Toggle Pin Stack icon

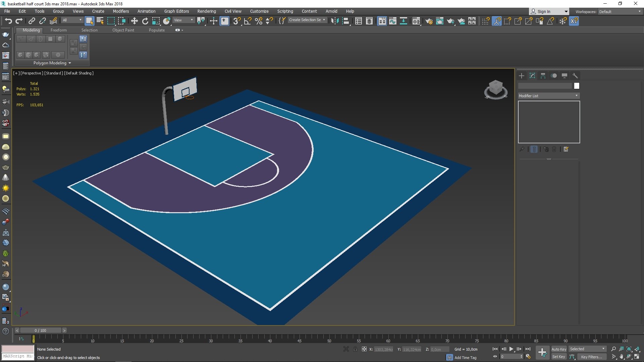[x=522, y=149]
